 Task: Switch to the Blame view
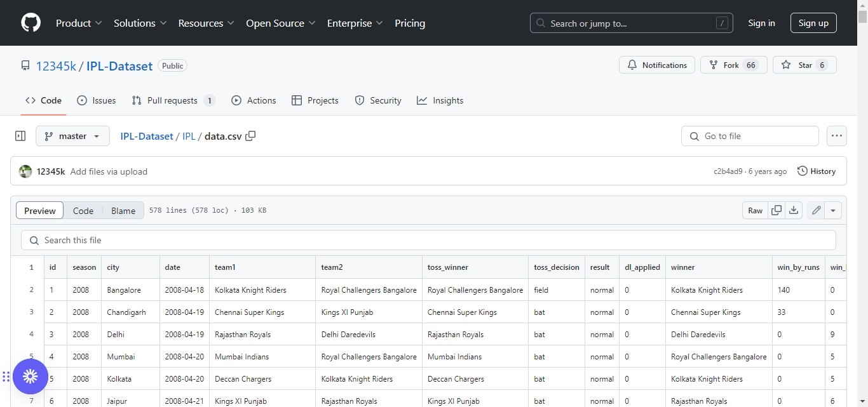point(123,211)
